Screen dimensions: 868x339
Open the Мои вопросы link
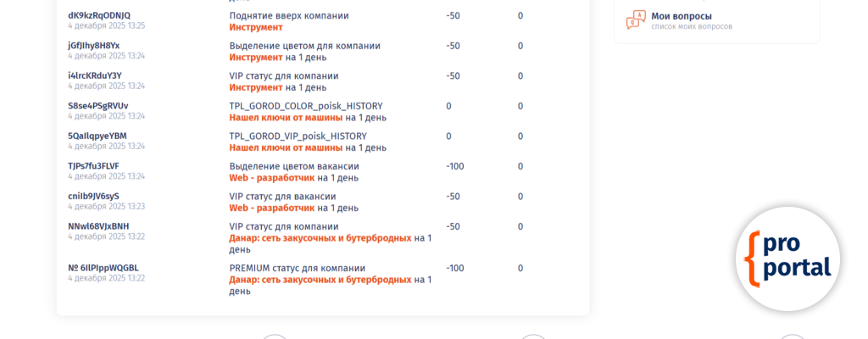681,16
